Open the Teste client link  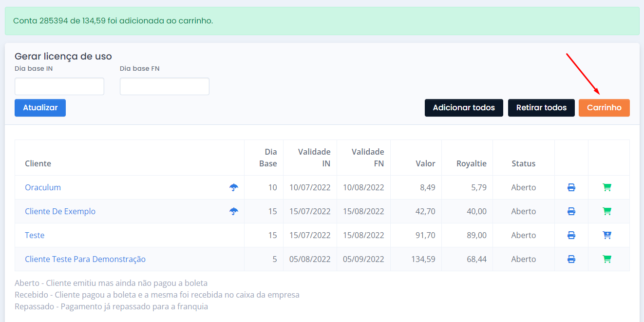point(35,235)
